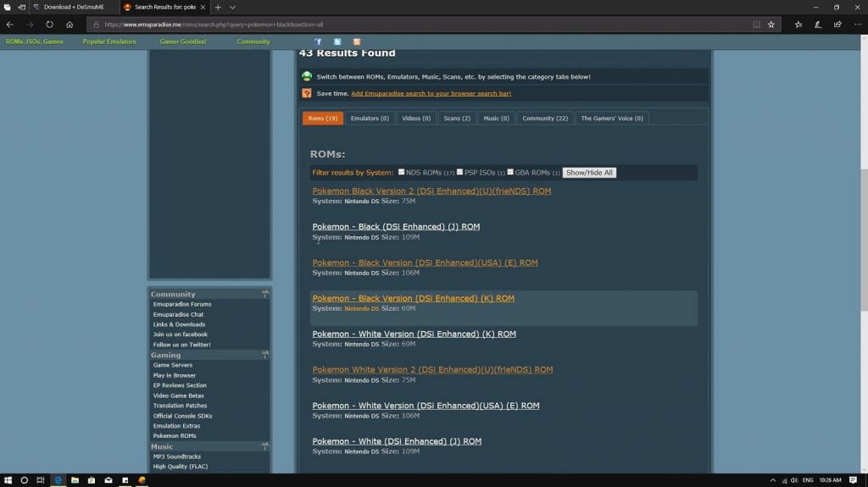Navigate back with browser back arrow

10,25
